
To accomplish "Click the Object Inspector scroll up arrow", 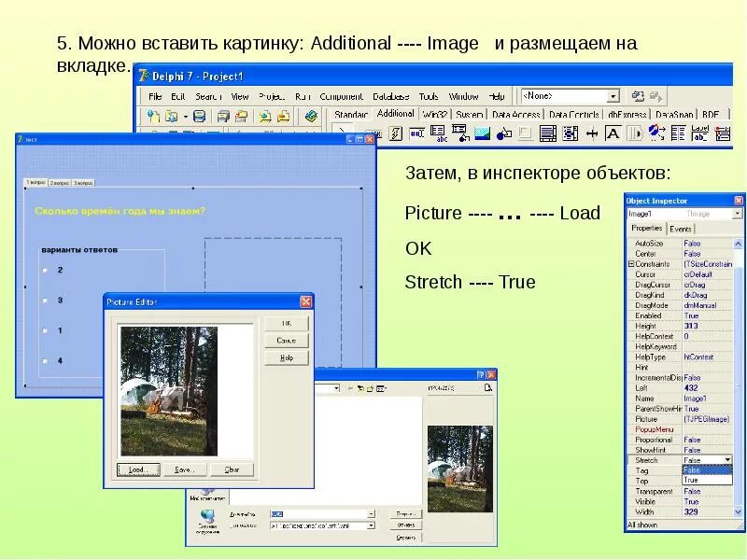I will click(738, 244).
